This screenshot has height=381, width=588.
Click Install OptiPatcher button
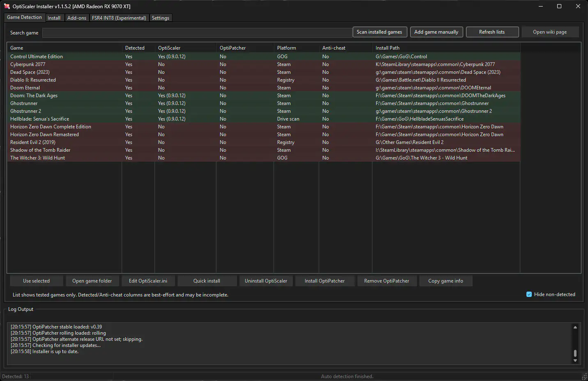tap(325, 281)
